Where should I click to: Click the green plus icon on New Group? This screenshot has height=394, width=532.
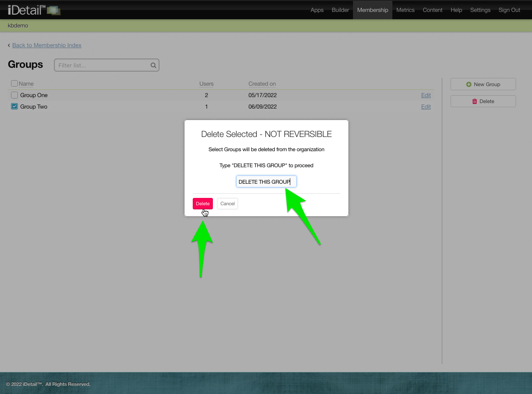pyautogui.click(x=468, y=84)
